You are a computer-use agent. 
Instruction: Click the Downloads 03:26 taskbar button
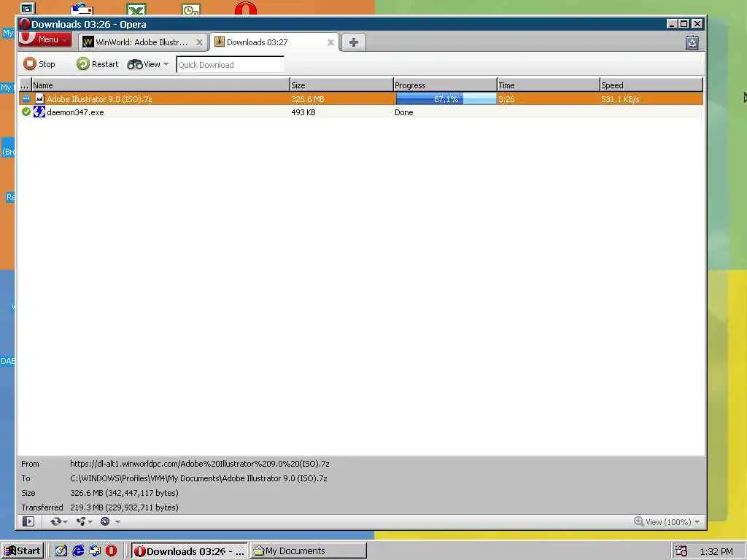click(x=189, y=551)
